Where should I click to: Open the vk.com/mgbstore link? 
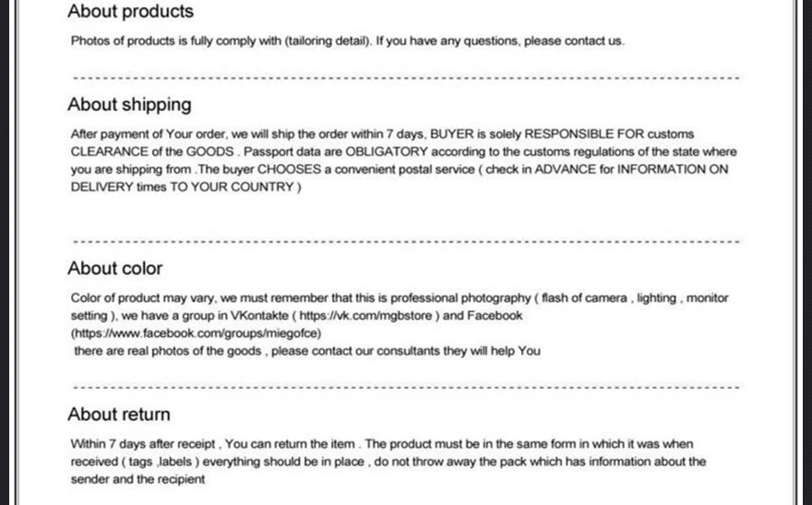pyautogui.click(x=365, y=316)
